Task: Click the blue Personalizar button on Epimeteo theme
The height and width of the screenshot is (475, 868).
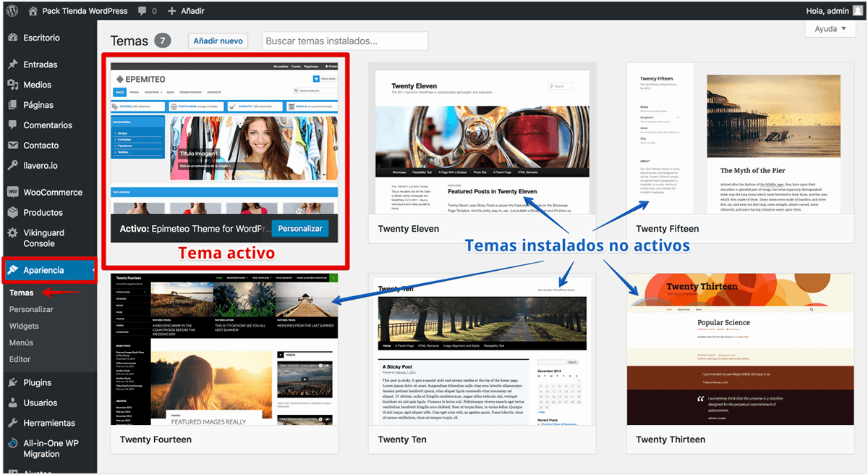Action: [299, 228]
